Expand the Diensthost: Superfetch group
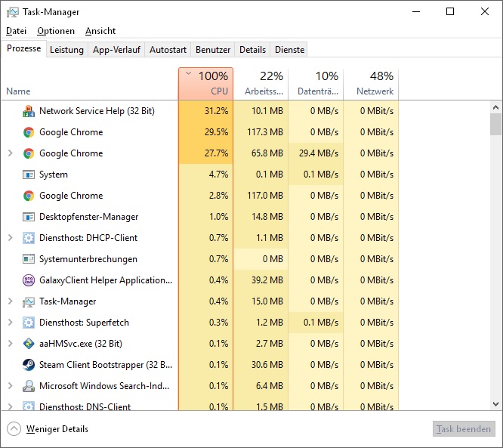The height and width of the screenshot is (448, 503). (x=10, y=323)
